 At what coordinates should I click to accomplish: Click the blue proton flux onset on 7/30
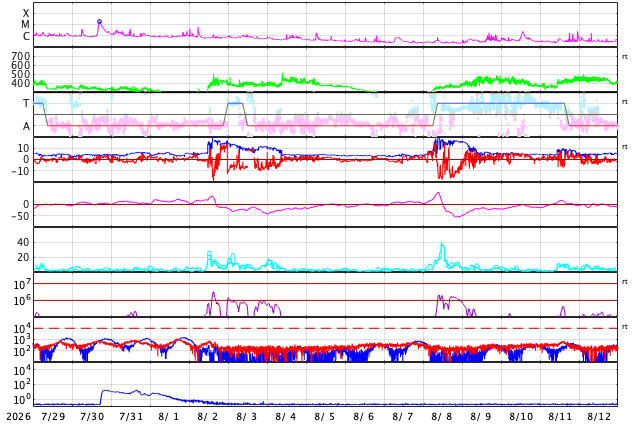(101, 397)
